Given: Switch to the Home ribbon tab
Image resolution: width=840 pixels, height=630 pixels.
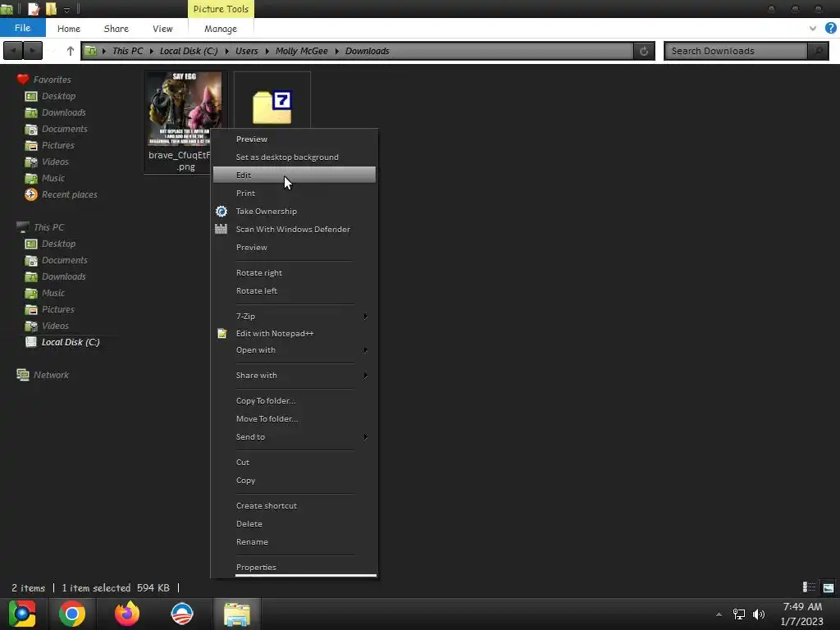Looking at the screenshot, I should click(69, 29).
